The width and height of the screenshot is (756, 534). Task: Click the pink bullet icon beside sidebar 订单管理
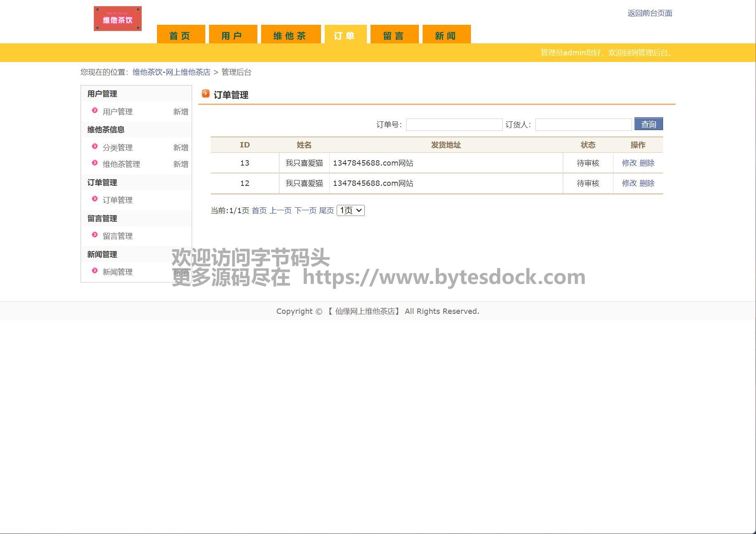(x=95, y=199)
